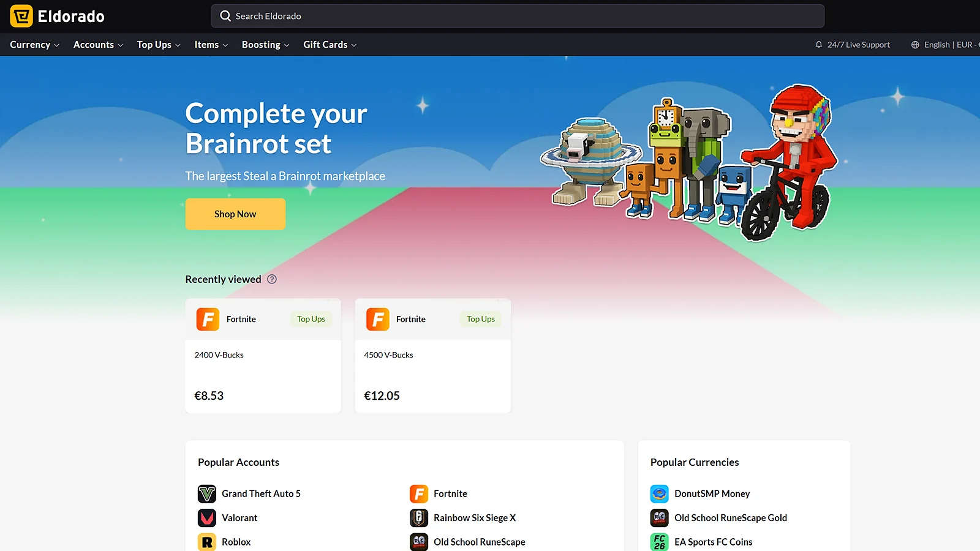Open the English | EUR language selector
The width and height of the screenshot is (980, 551).
point(943,45)
